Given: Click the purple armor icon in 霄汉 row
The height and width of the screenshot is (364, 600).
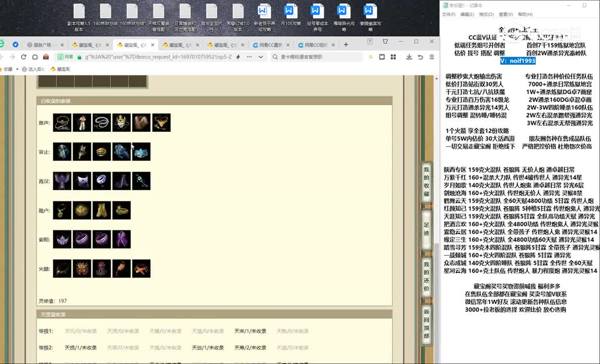Looking at the screenshot, I should 62,181.
